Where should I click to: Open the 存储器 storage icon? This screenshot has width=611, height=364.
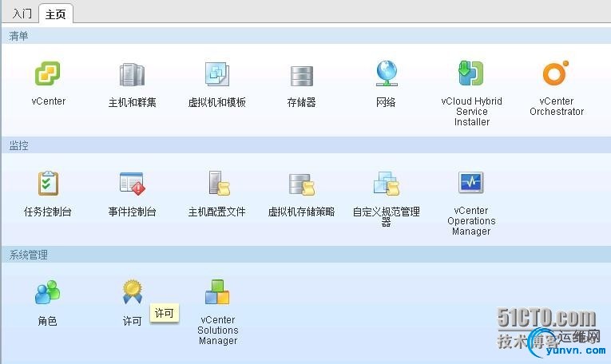(301, 76)
